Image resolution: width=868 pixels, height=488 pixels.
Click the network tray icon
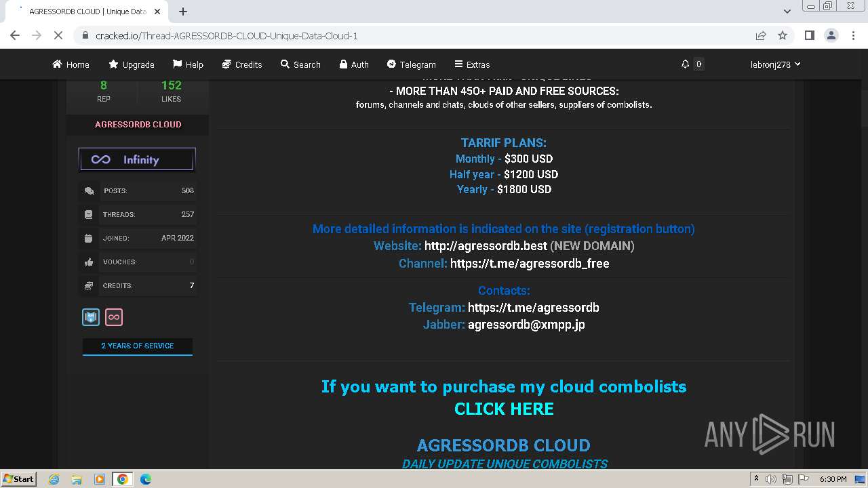tap(787, 479)
